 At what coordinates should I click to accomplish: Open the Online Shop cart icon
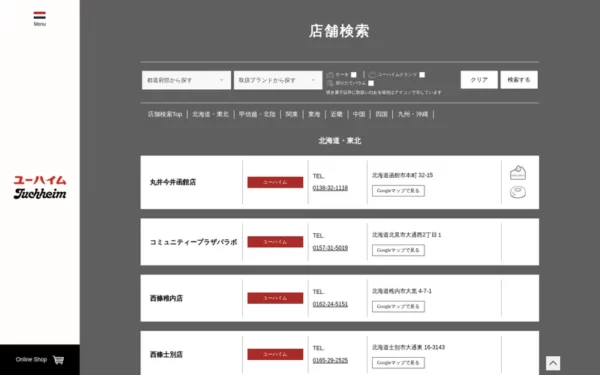[59, 360]
